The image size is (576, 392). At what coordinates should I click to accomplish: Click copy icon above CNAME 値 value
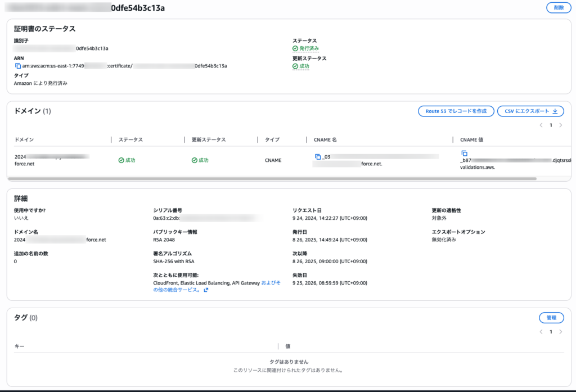[x=464, y=153]
